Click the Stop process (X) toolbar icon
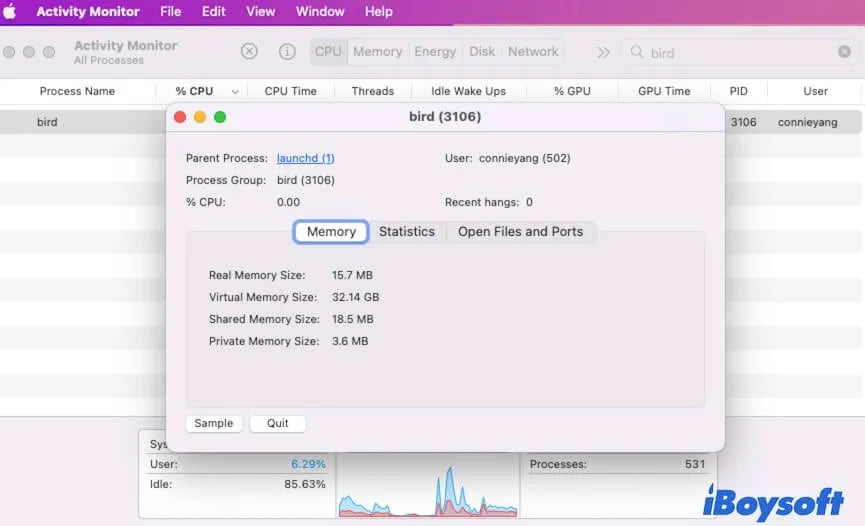 coord(249,52)
